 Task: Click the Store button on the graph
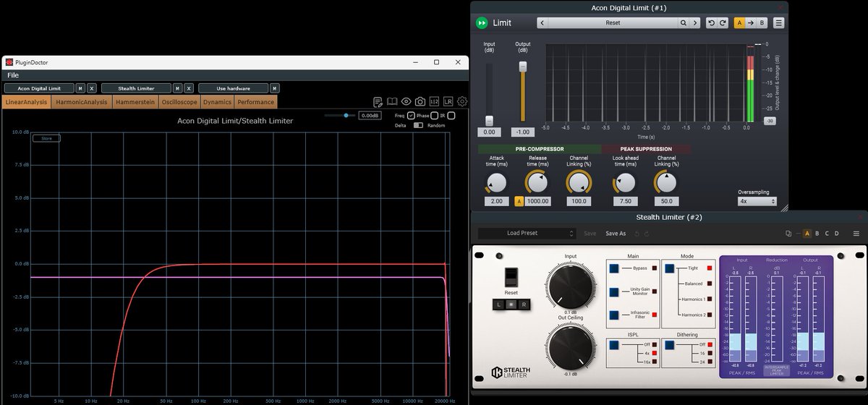click(x=46, y=138)
